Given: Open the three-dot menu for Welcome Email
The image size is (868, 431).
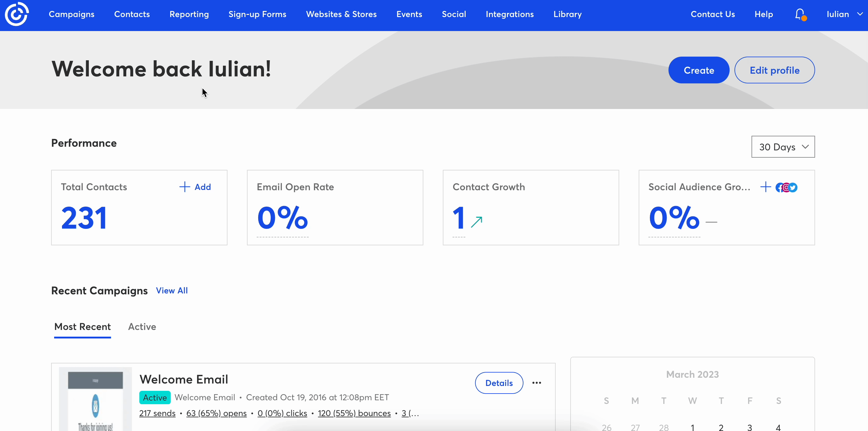Looking at the screenshot, I should (536, 383).
